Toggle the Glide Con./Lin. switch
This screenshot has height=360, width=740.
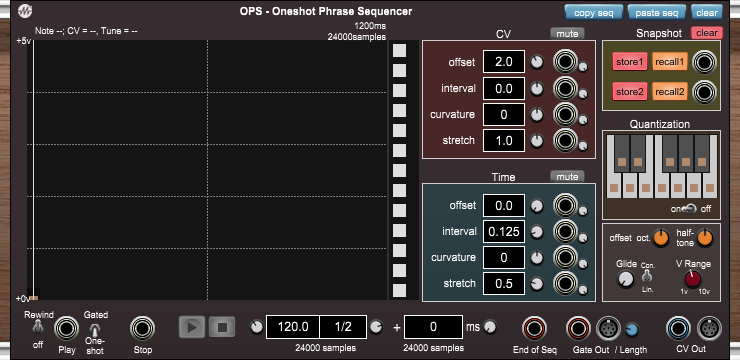tap(648, 276)
